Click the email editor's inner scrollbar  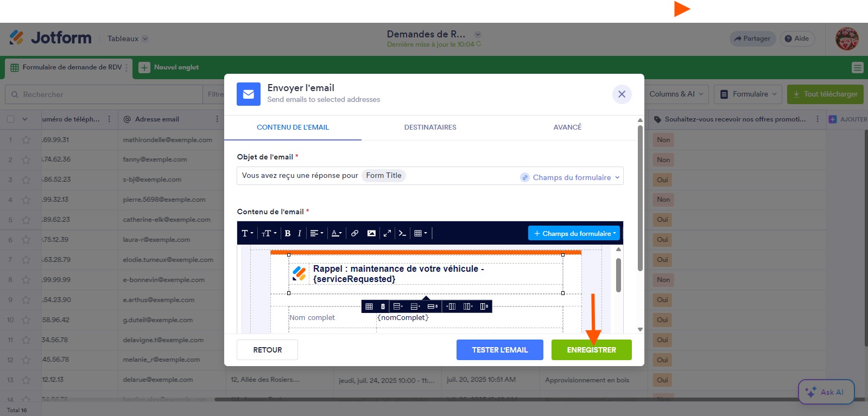618,275
